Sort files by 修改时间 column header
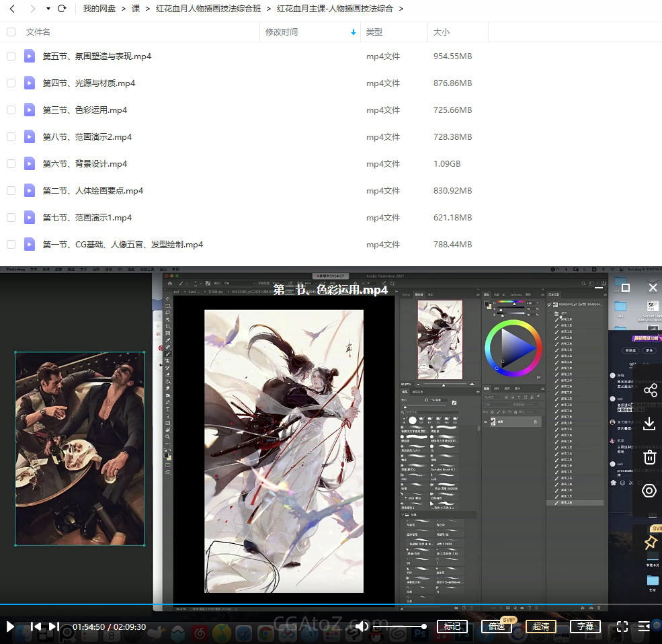This screenshot has height=644, width=662. point(282,32)
